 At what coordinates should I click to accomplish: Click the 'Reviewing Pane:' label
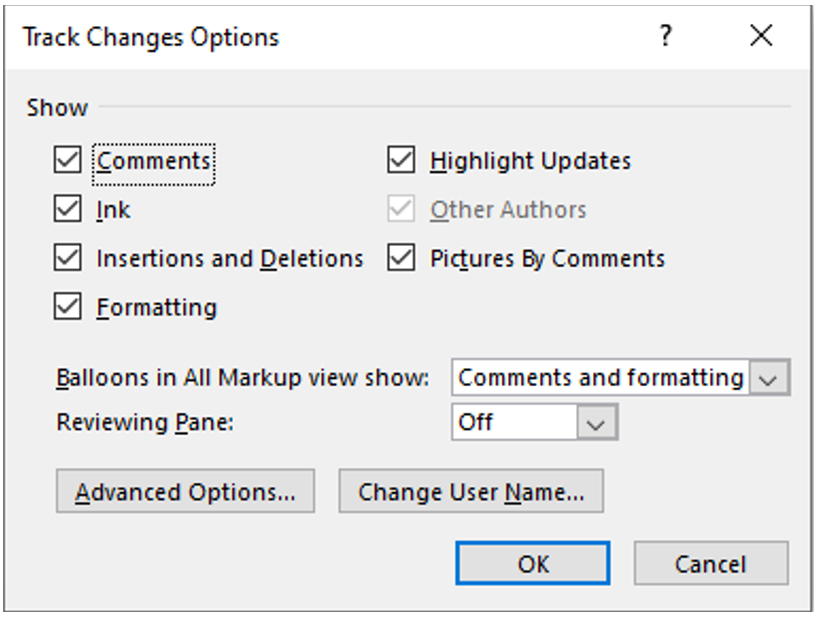pos(145,423)
